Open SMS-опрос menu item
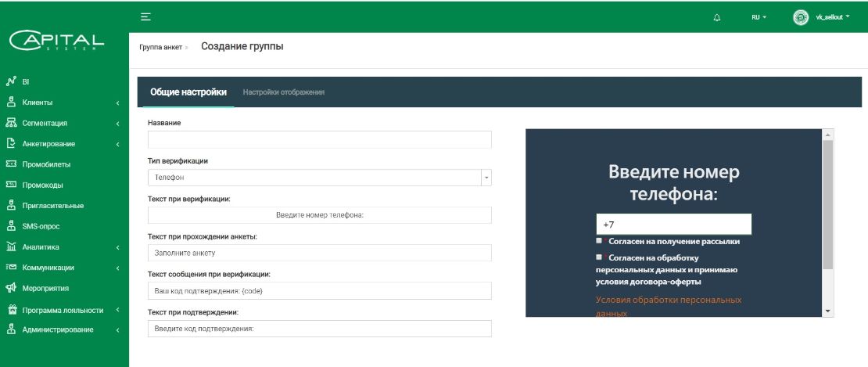This screenshot has width=868, height=367. point(41,226)
